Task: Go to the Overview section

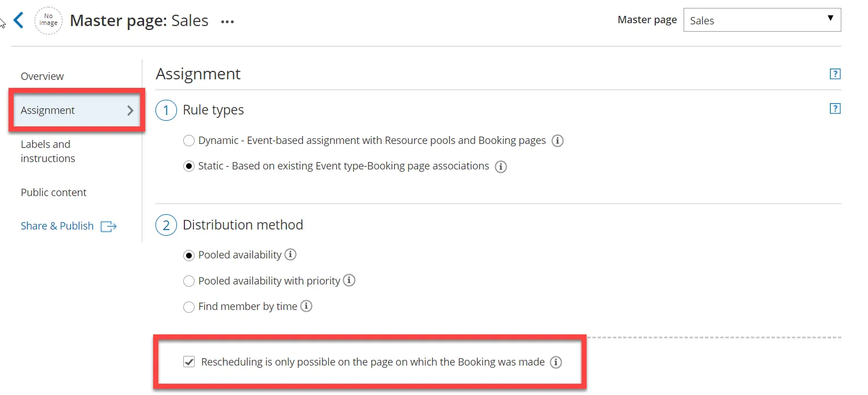Action: (43, 76)
